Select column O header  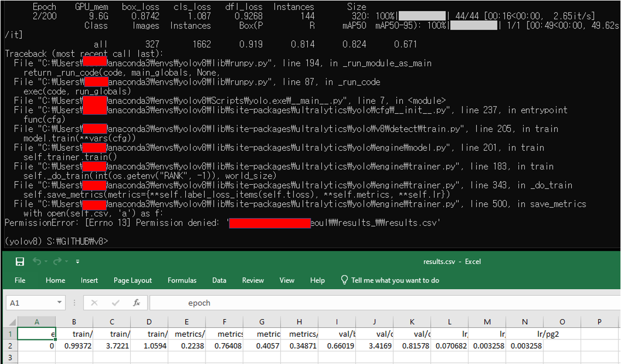click(562, 321)
